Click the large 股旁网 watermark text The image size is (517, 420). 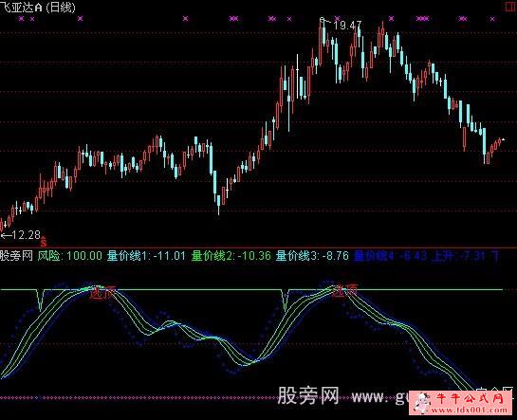[x=308, y=395]
